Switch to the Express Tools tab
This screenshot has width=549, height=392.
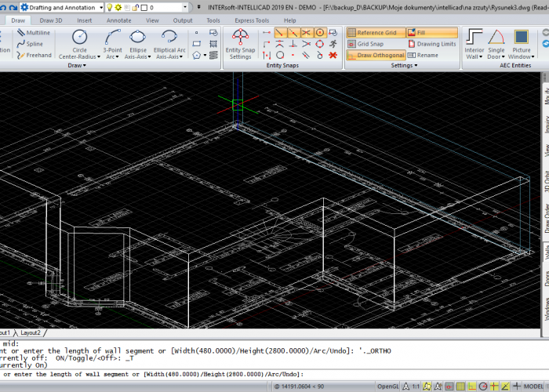tap(252, 20)
